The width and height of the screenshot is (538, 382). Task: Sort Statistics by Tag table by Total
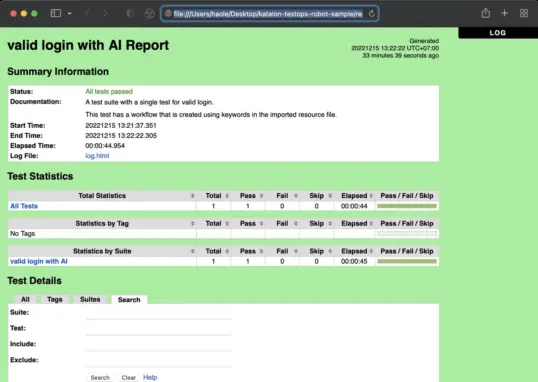(x=213, y=223)
